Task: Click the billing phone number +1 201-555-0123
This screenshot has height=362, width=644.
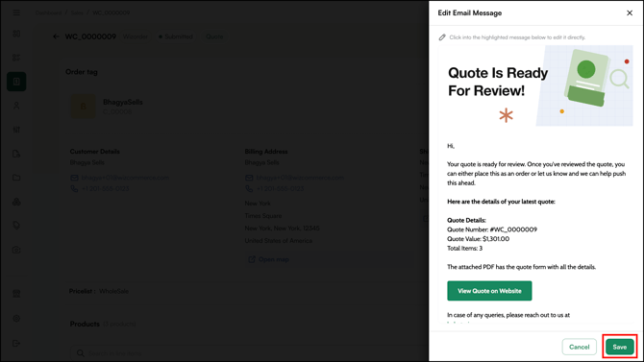Action: click(280, 189)
